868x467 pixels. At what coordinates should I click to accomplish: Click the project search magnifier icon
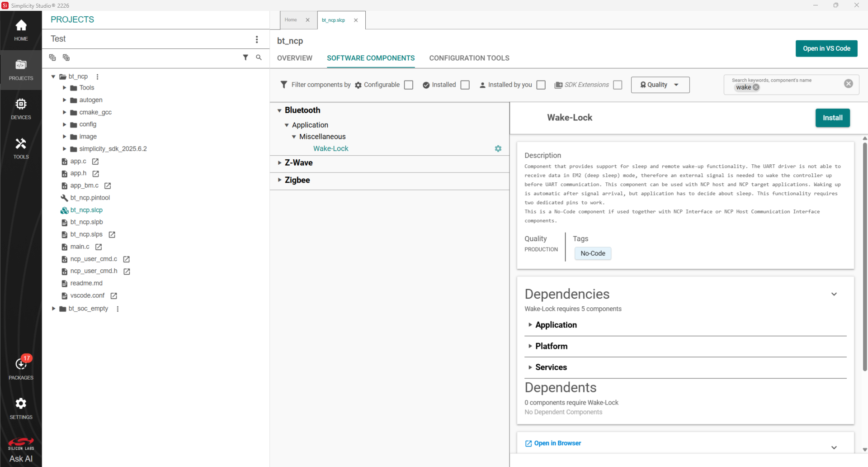259,57
